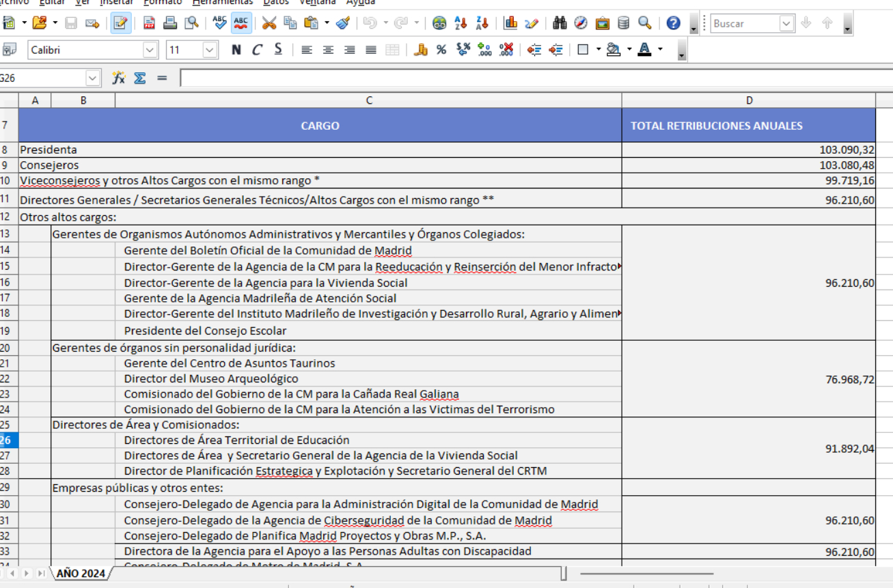Open the Navigator compass icon
Image resolution: width=893 pixels, height=588 pixels.
pos(581,23)
